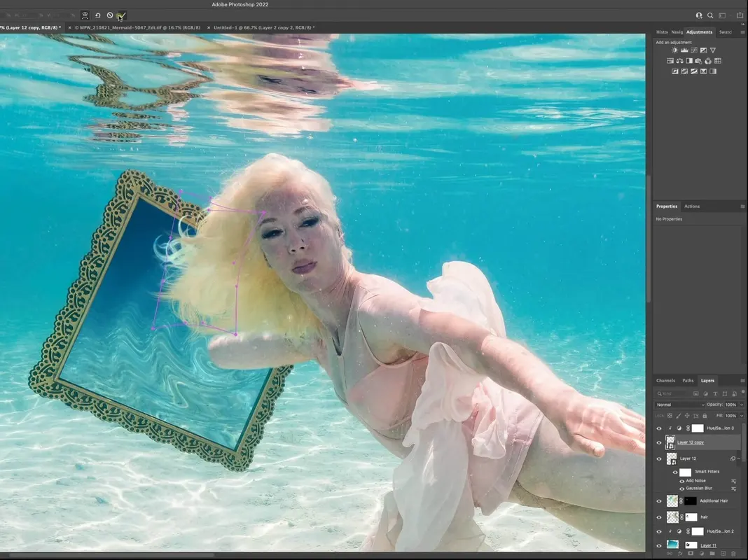
Task: Open the layer Kind filter dropdown
Action: coord(672,393)
